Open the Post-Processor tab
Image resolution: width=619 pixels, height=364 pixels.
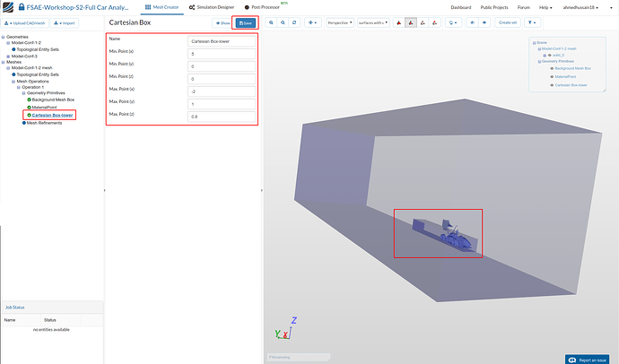(264, 7)
